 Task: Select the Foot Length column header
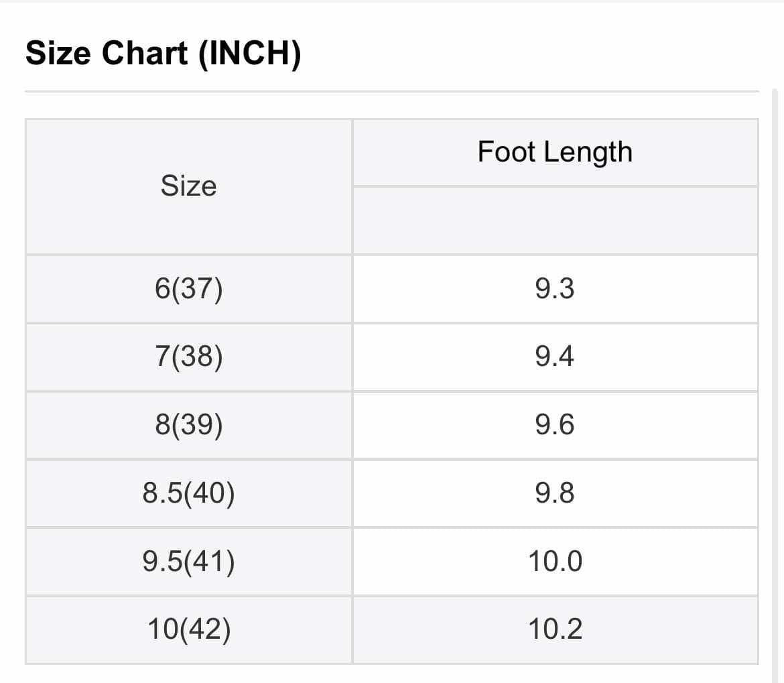(555, 152)
